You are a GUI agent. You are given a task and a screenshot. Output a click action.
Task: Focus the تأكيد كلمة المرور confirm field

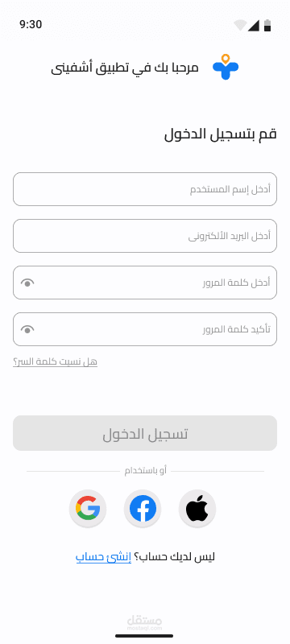[145, 329]
